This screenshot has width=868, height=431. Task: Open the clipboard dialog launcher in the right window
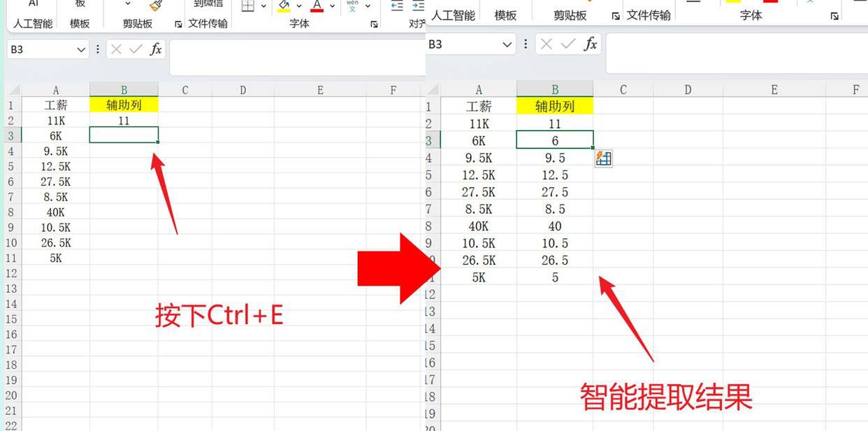pyautogui.click(x=616, y=16)
